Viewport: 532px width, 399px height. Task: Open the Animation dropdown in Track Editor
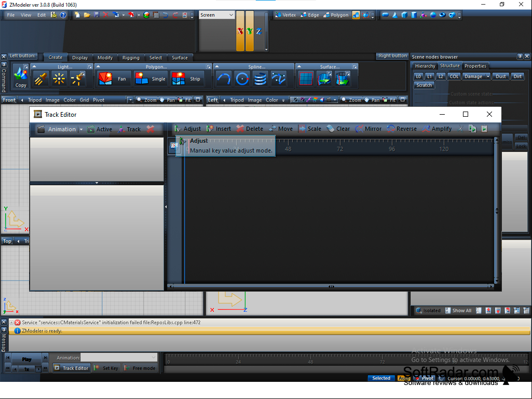[x=81, y=129]
